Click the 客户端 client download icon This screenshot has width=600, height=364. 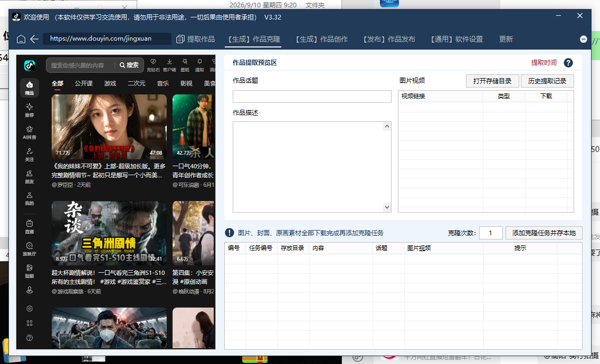coord(169,65)
